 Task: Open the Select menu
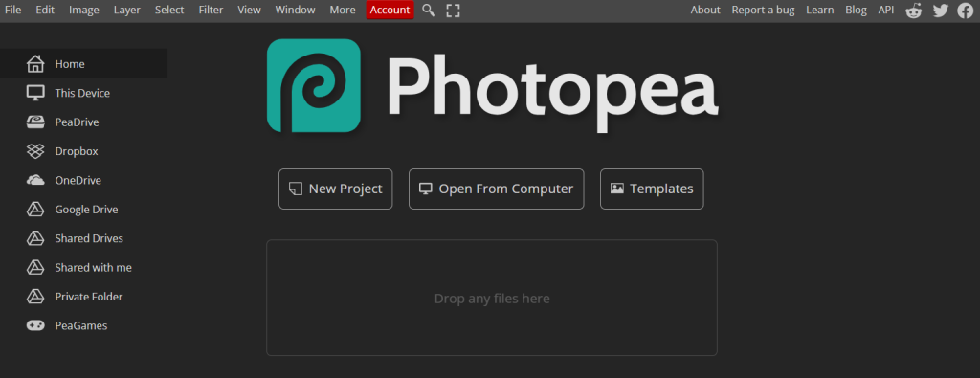pyautogui.click(x=169, y=10)
